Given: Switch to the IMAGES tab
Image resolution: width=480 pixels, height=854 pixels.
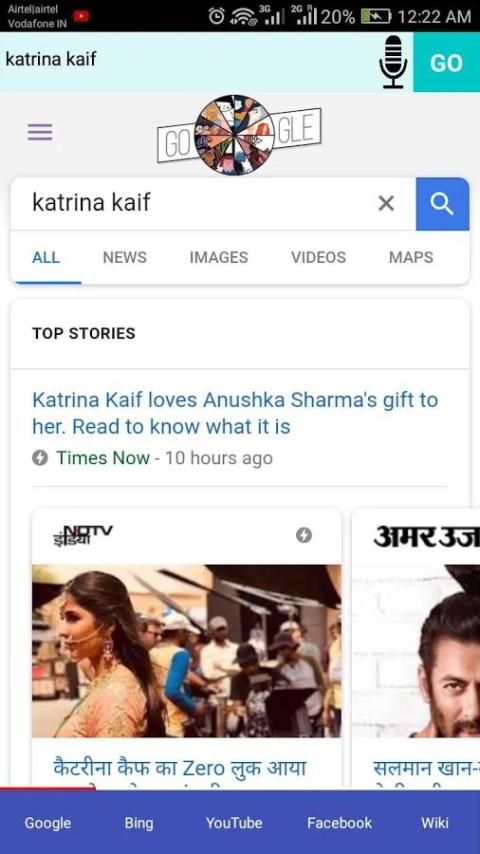Looking at the screenshot, I should click(219, 257).
